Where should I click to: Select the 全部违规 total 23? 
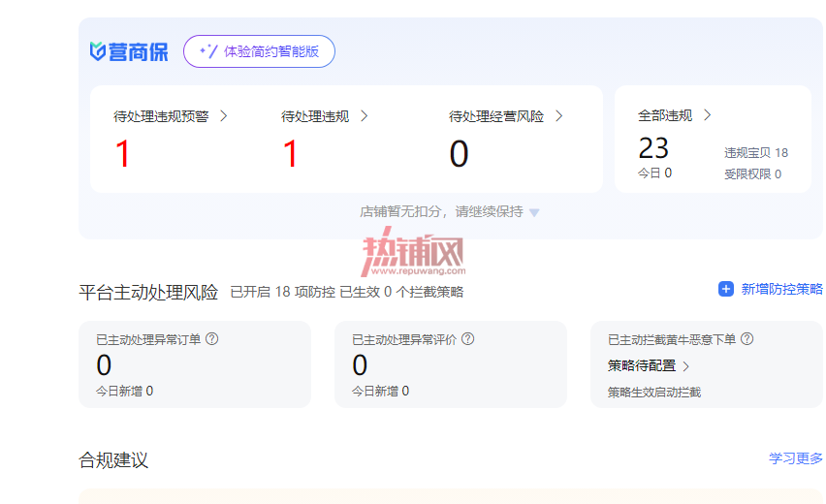[653, 148]
